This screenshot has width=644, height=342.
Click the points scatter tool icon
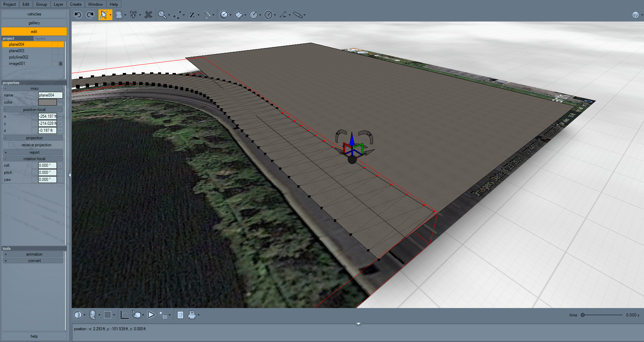pos(177,15)
